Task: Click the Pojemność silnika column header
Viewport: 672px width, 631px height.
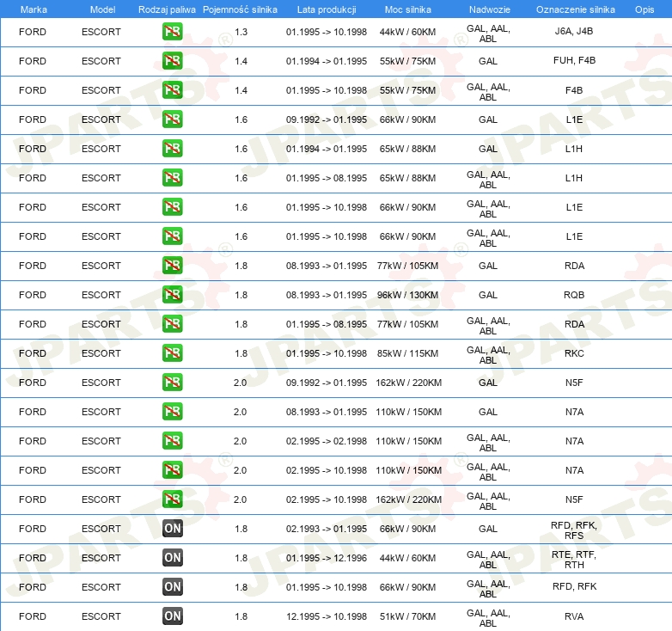Action: tap(240, 9)
